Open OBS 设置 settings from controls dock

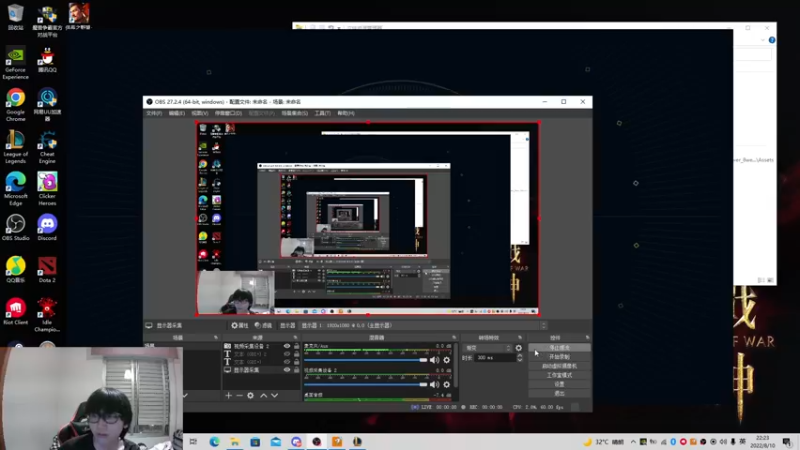[x=559, y=384]
